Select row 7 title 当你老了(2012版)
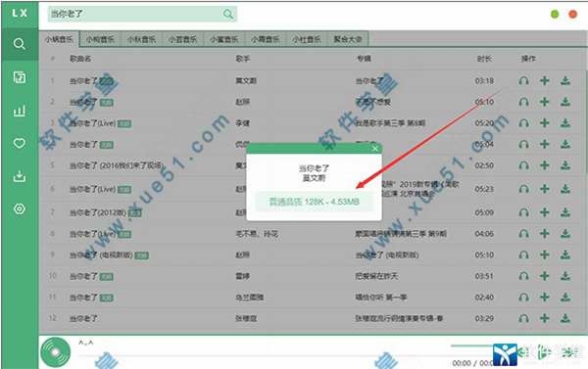 click(x=97, y=212)
